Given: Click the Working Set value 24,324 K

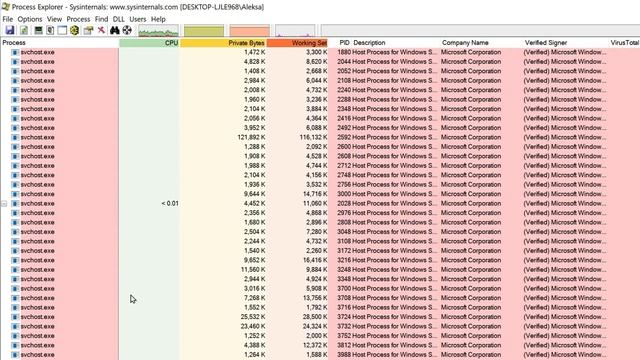Looking at the screenshot, I should click(x=315, y=327).
